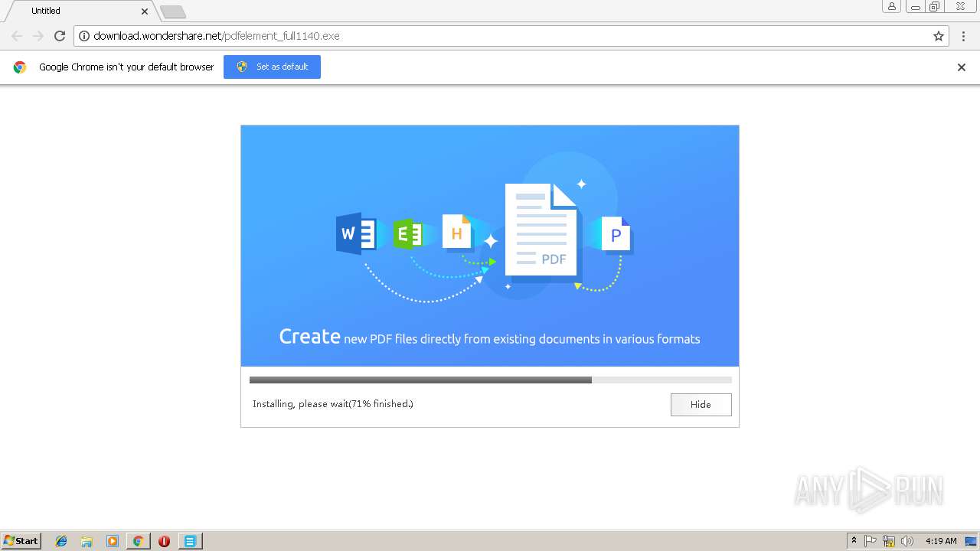Click the installation progress bar

[490, 380]
